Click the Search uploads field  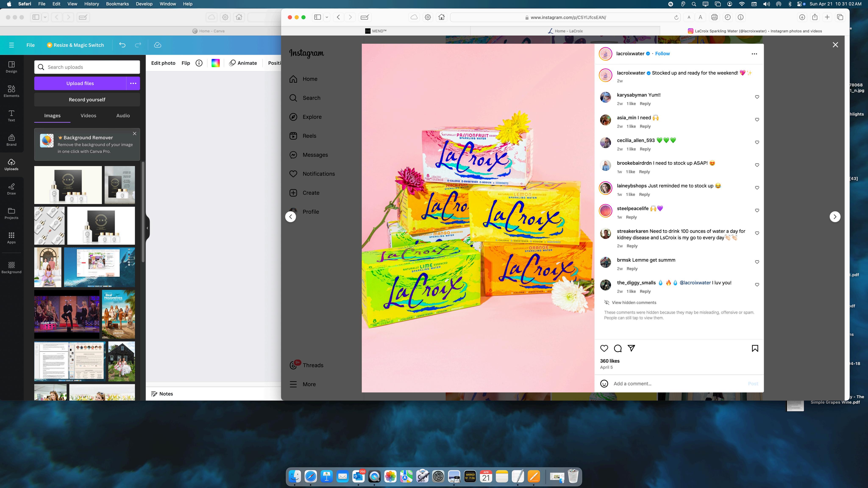[x=87, y=67]
